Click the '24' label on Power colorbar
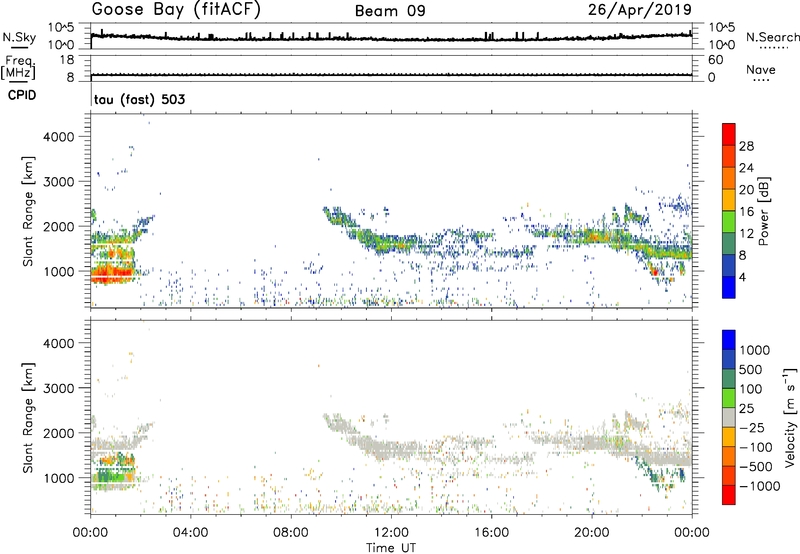This screenshot has width=800, height=554. [x=746, y=168]
